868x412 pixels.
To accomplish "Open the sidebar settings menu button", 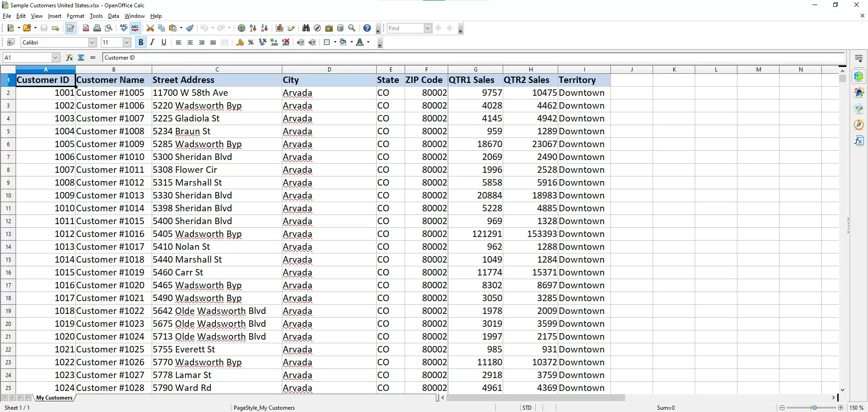I will (859, 58).
